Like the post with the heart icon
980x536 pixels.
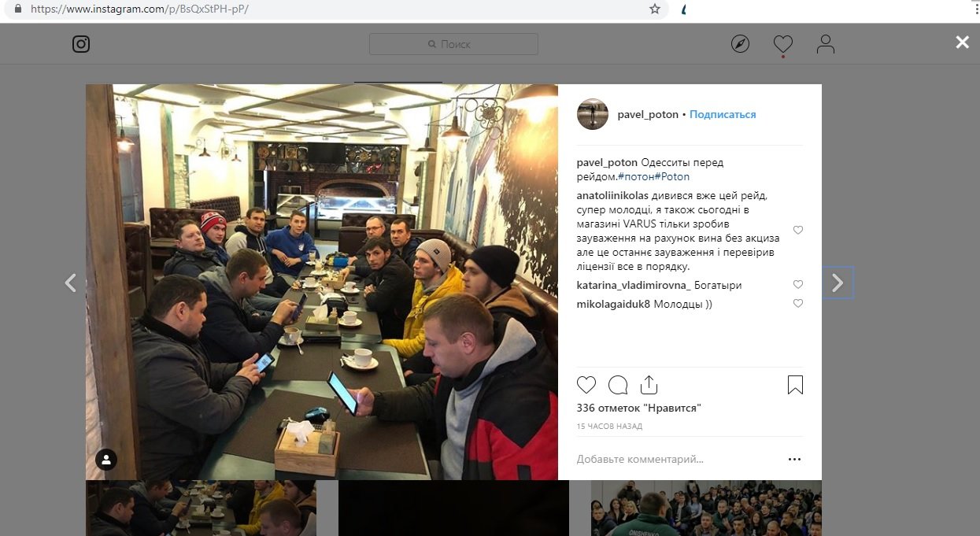coord(586,385)
